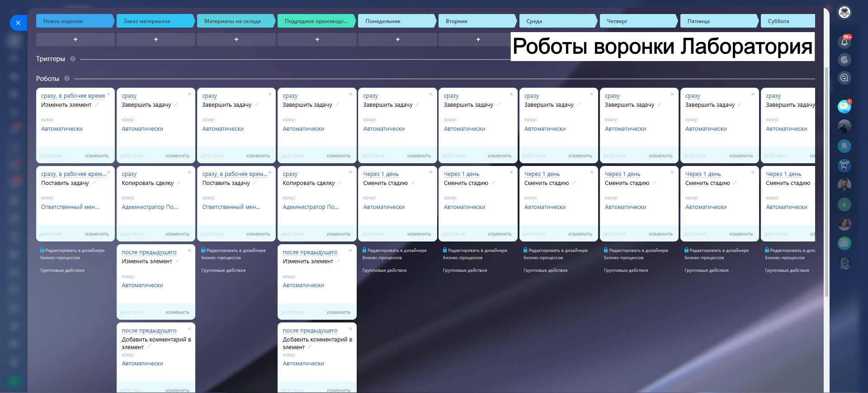The width and height of the screenshot is (868, 393).
Task: Open delay setting 'сразу, в рабочее время' dropdown
Action: [x=73, y=96]
